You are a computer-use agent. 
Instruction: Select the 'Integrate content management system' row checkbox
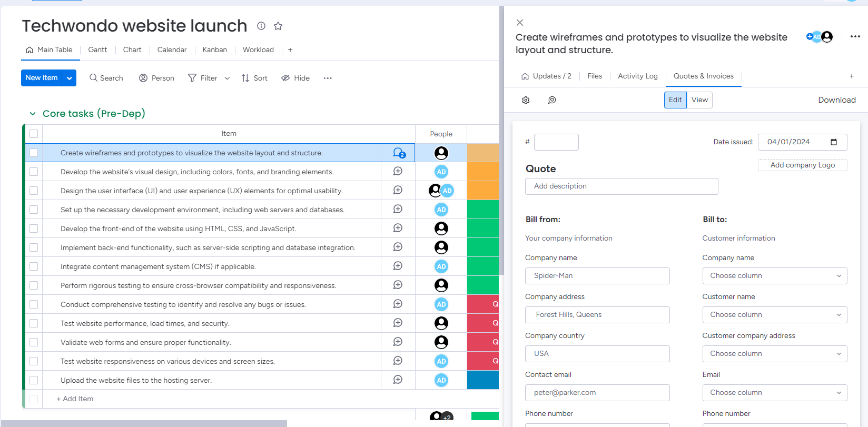coord(34,266)
